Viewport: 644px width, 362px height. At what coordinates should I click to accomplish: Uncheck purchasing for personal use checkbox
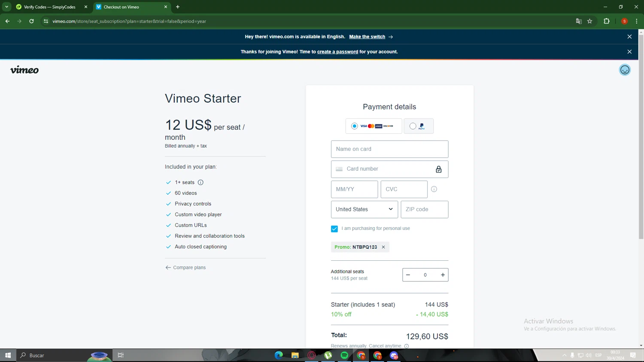point(334,229)
